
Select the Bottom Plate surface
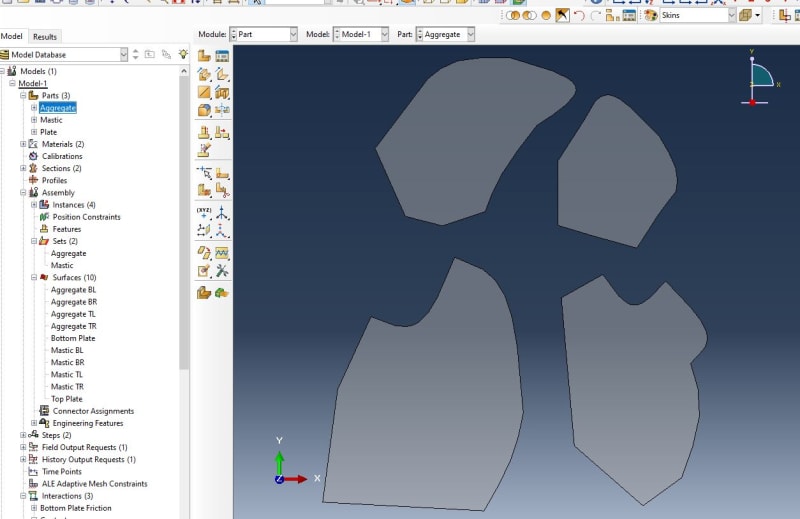pos(73,338)
